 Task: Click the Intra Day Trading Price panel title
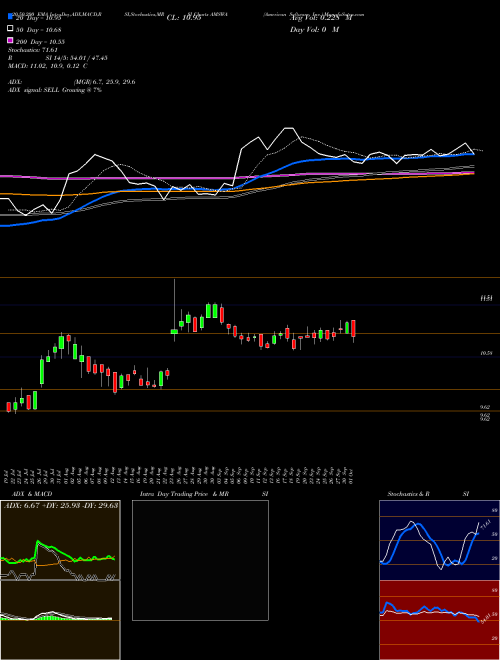184,494
